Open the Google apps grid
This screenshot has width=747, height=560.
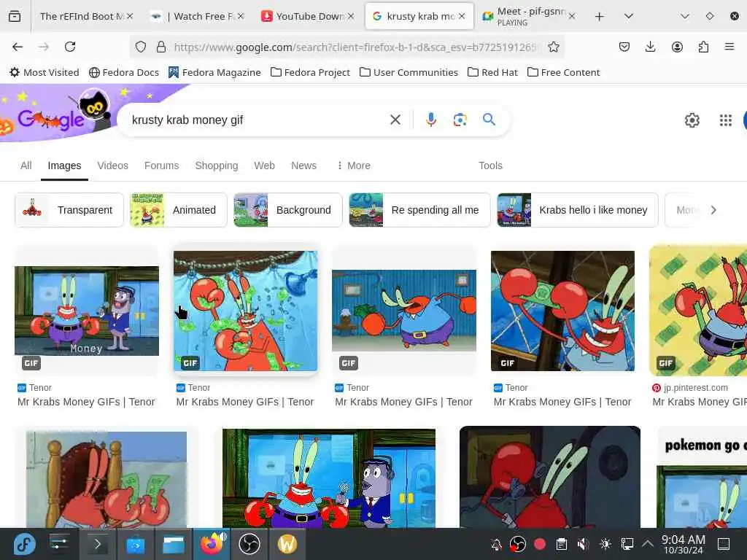[x=725, y=120]
